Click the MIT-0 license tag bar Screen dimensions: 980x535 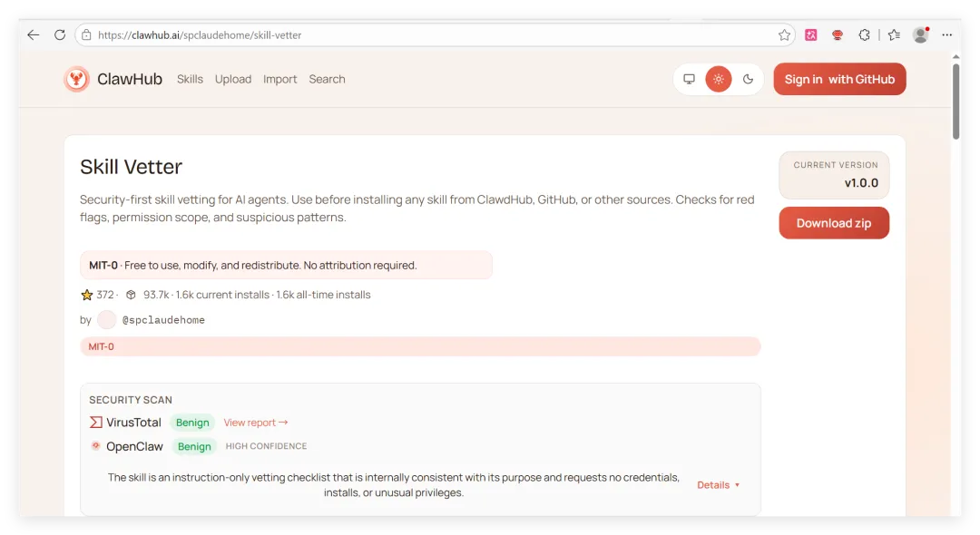click(420, 346)
